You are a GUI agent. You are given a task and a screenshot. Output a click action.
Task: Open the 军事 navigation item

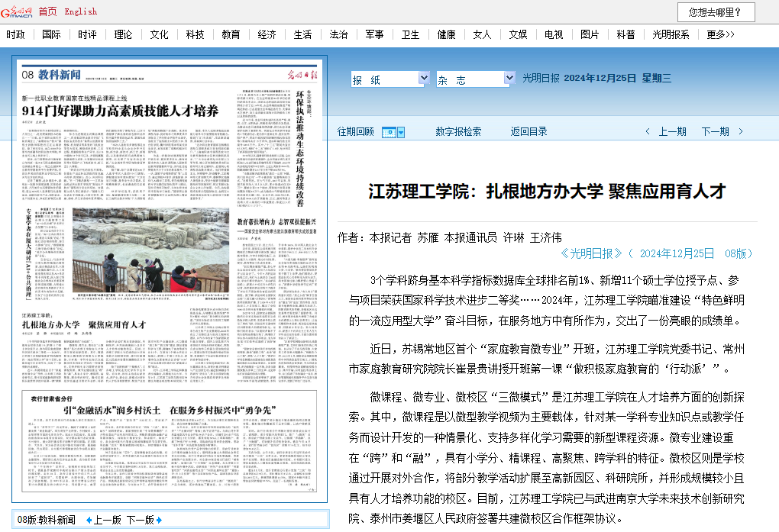374,34
